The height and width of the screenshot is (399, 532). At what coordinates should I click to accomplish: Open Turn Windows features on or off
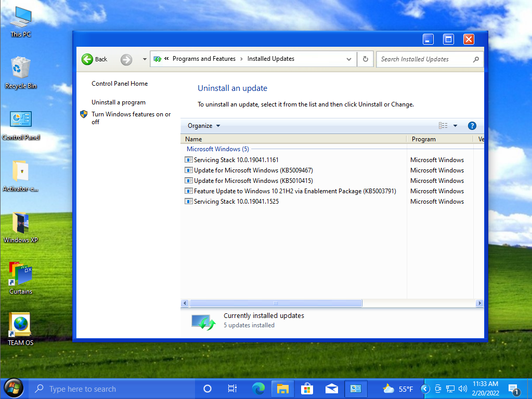coord(131,118)
